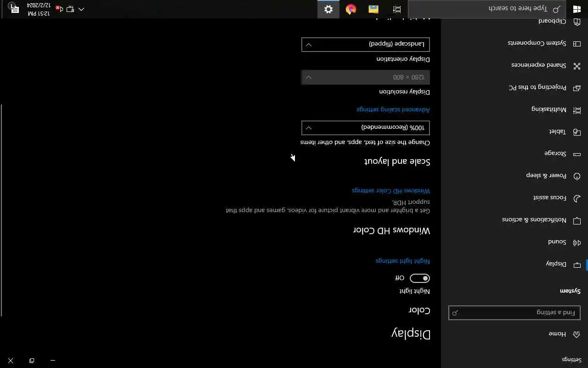Open Task View from the taskbar

click(397, 9)
